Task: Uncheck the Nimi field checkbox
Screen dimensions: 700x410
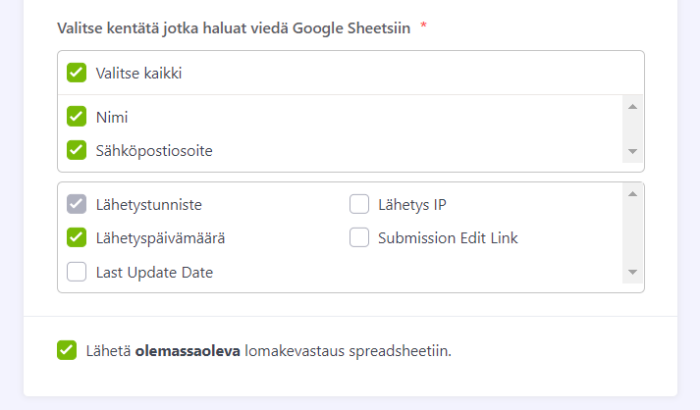Action: point(77,116)
